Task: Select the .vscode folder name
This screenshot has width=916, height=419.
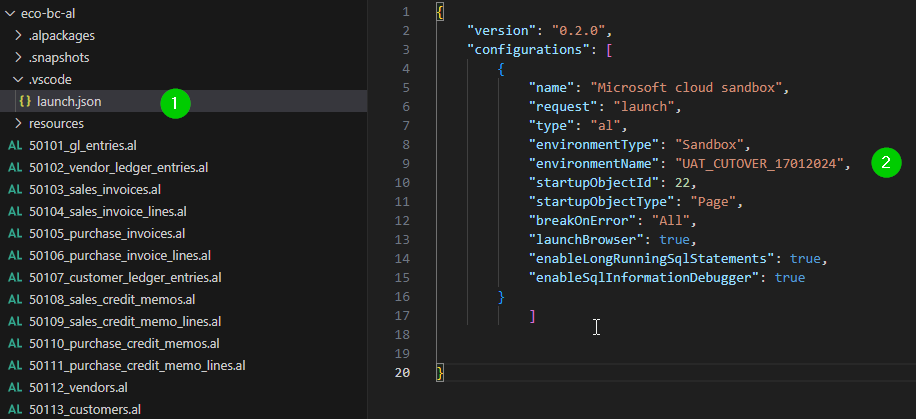Action: 50,79
